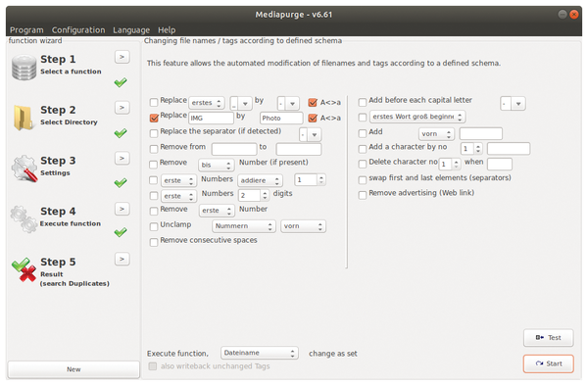
Task: Enable Unclamp checkbox
Action: click(x=154, y=226)
